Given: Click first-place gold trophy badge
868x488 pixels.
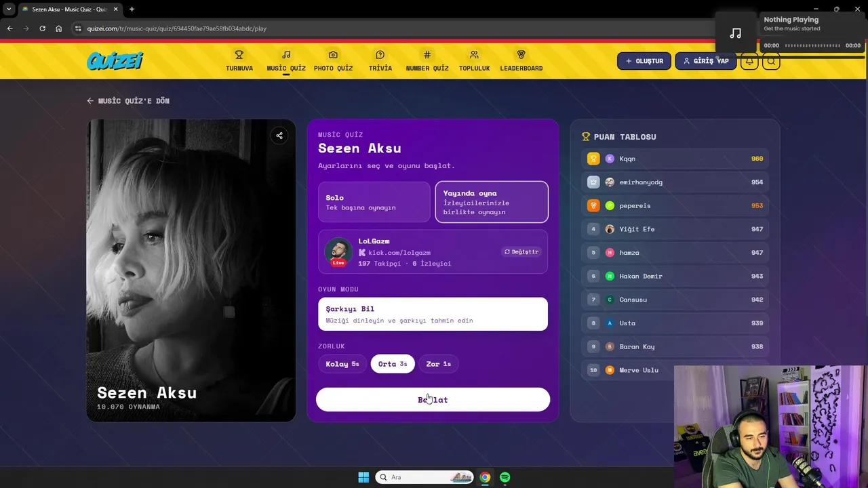Looking at the screenshot, I should (593, 159).
